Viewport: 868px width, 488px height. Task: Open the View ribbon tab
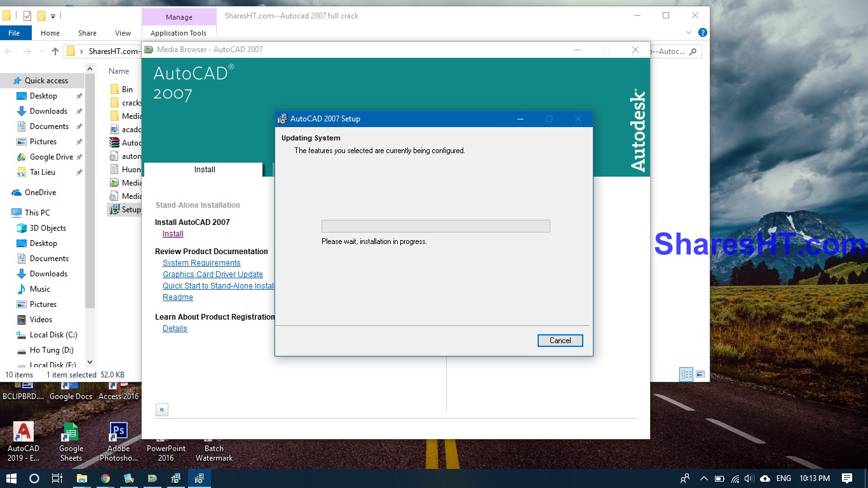[123, 33]
